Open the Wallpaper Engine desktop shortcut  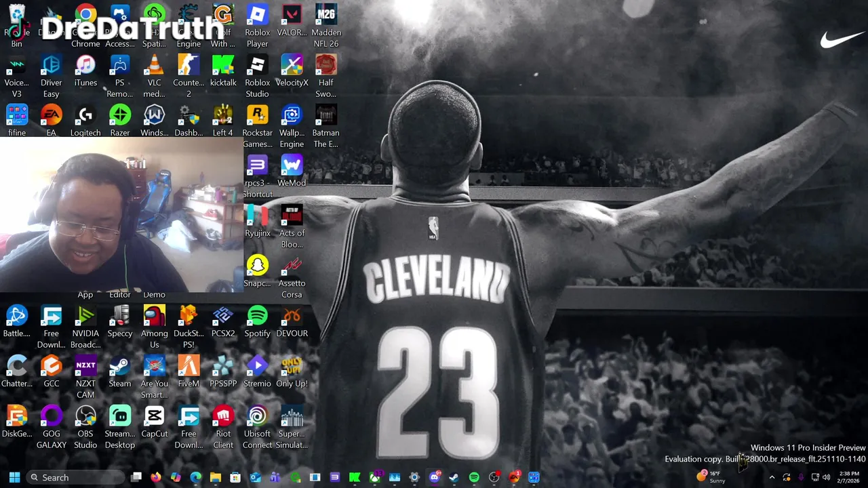coord(292,126)
